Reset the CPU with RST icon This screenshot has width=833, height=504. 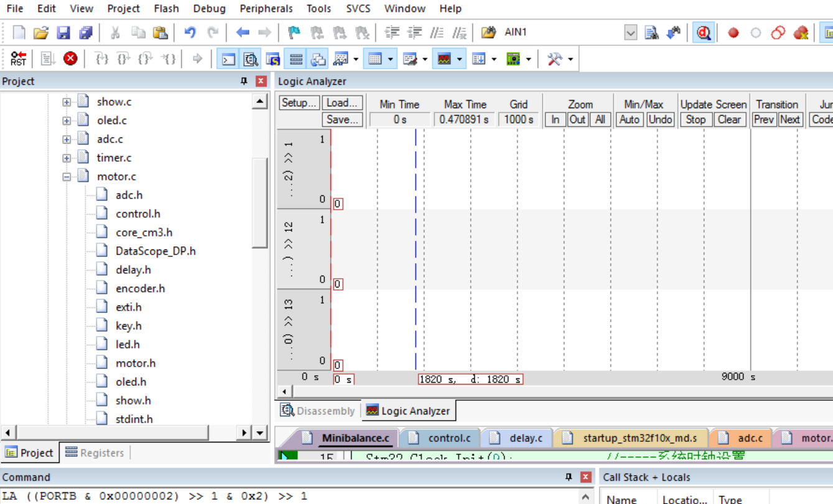18,59
